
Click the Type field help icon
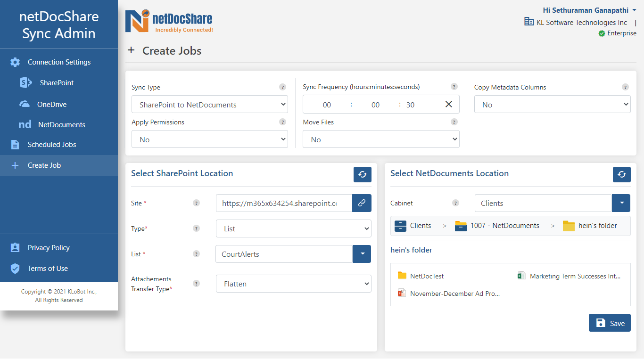click(x=197, y=228)
